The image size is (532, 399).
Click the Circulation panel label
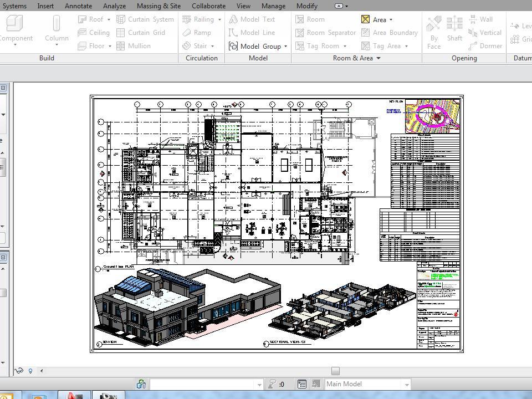[x=201, y=58]
